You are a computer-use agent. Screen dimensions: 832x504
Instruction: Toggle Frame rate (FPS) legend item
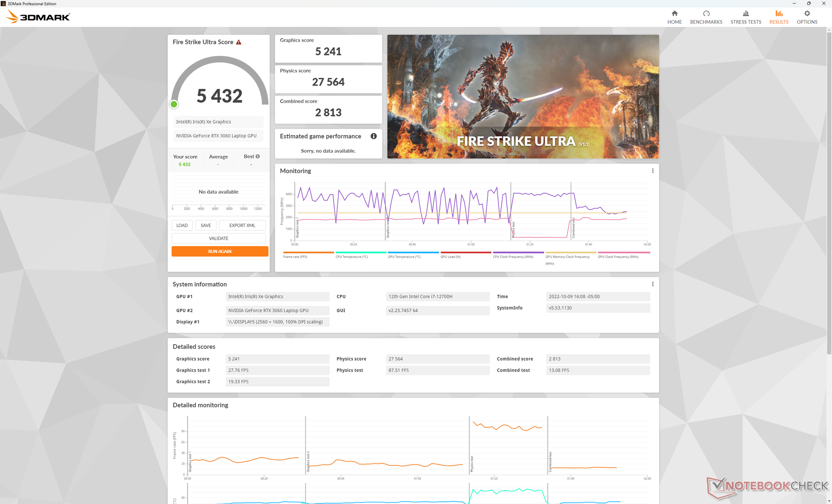295,257
